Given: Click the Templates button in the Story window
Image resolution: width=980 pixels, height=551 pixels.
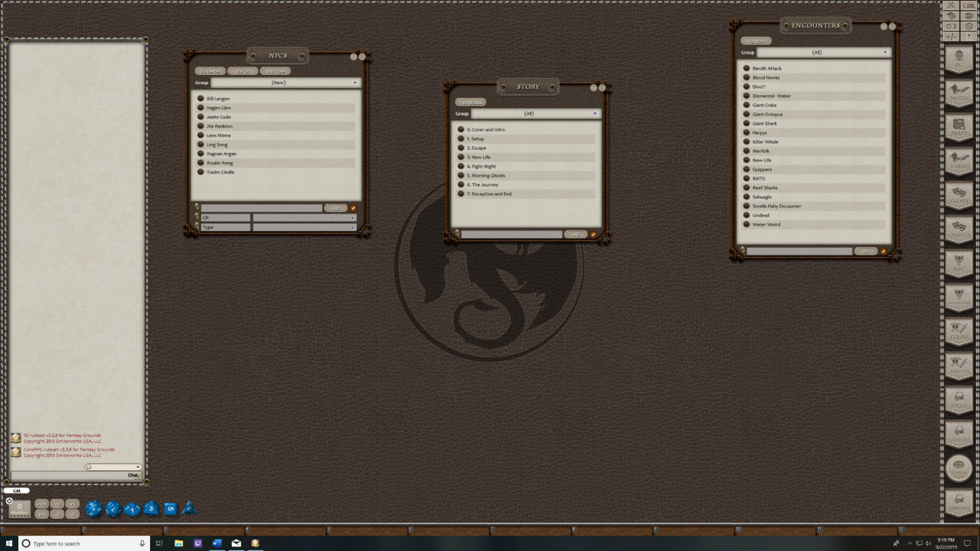Looking at the screenshot, I should (471, 101).
